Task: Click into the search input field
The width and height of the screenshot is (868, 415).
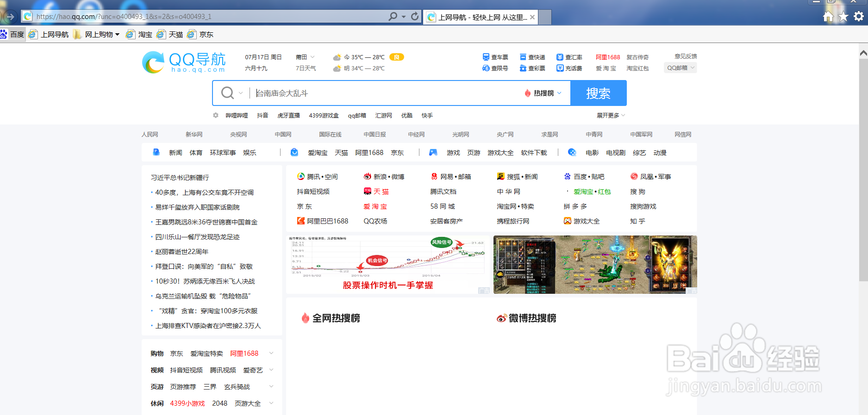Action: tap(387, 93)
